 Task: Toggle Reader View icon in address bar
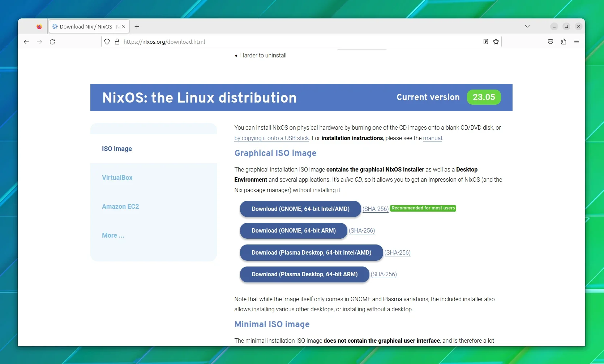pyautogui.click(x=486, y=42)
